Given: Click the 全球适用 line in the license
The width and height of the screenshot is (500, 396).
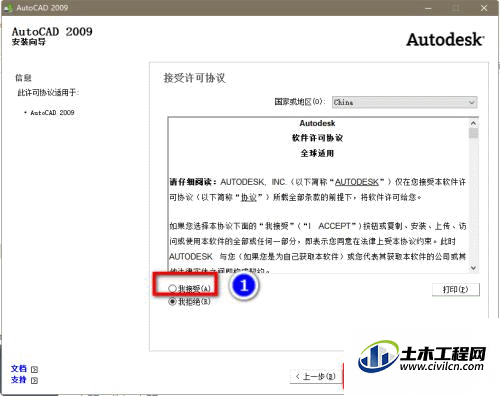Looking at the screenshot, I should pos(317,153).
